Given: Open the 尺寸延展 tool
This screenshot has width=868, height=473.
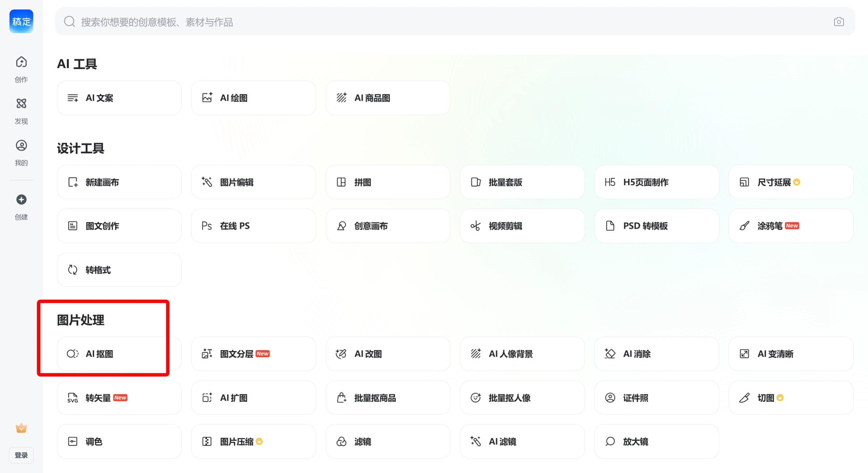Looking at the screenshot, I should (x=791, y=182).
